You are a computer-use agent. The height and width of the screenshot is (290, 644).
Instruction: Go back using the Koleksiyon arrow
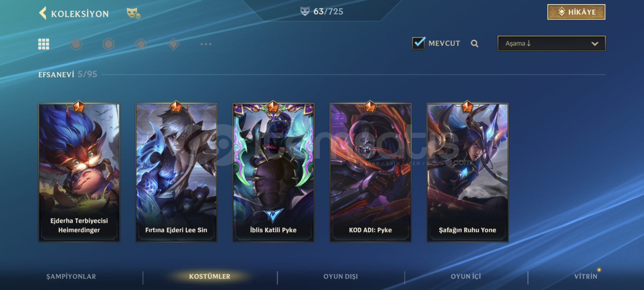(x=43, y=13)
